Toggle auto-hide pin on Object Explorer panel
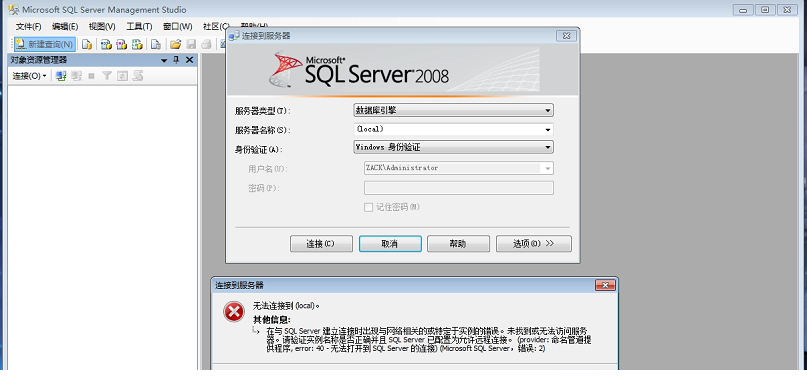The width and height of the screenshot is (807, 384). click(x=176, y=60)
